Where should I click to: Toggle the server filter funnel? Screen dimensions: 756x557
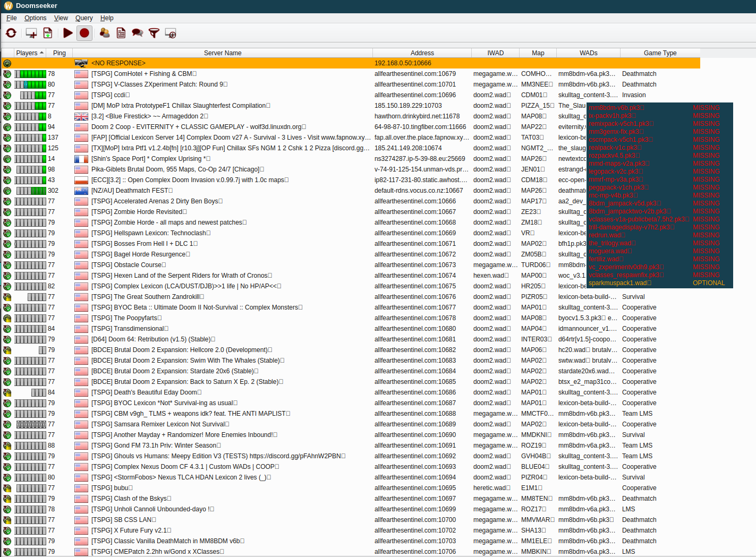pos(154,33)
